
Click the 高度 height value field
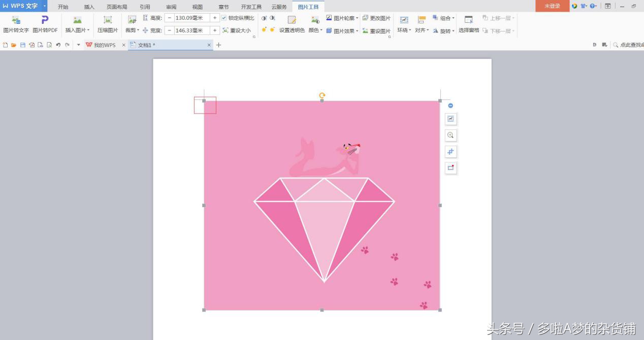[x=192, y=18]
